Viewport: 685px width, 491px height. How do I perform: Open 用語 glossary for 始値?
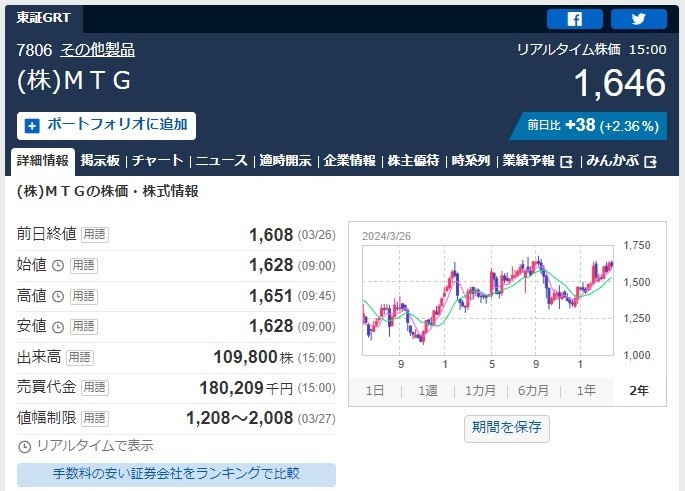pos(84,265)
